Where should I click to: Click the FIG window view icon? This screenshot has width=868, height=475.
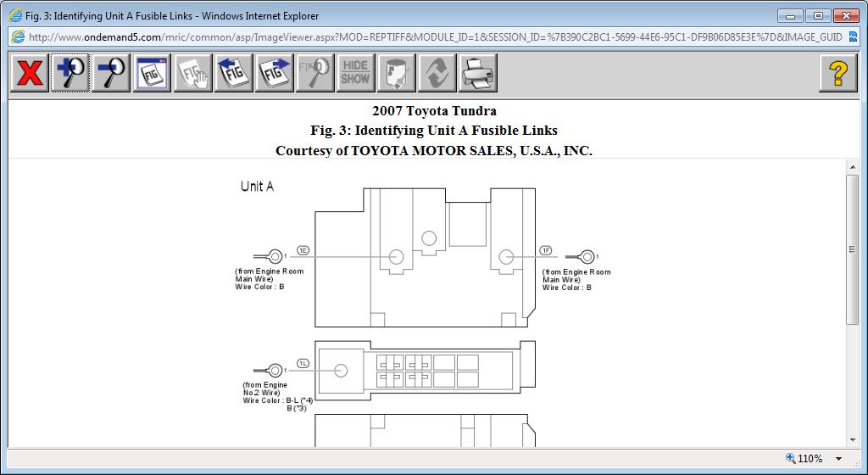click(152, 73)
